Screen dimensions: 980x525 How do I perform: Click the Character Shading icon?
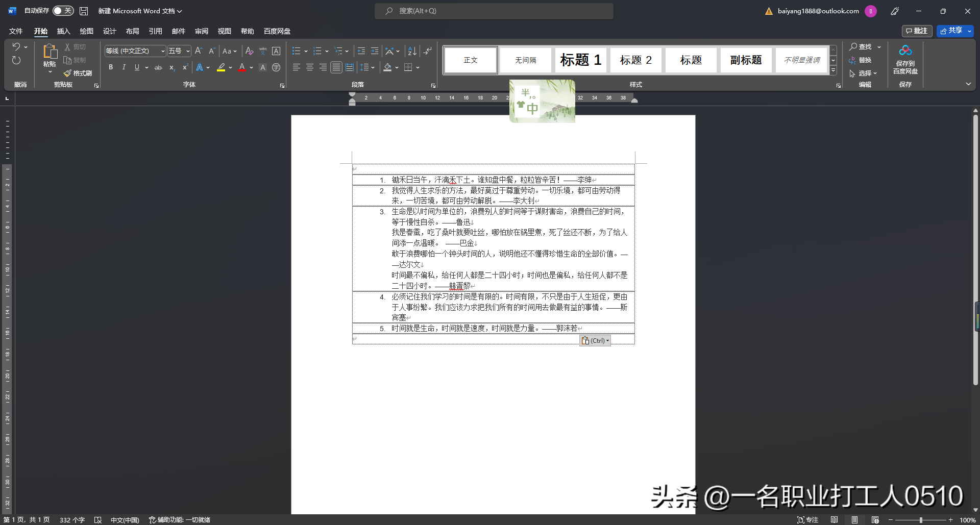coord(263,67)
